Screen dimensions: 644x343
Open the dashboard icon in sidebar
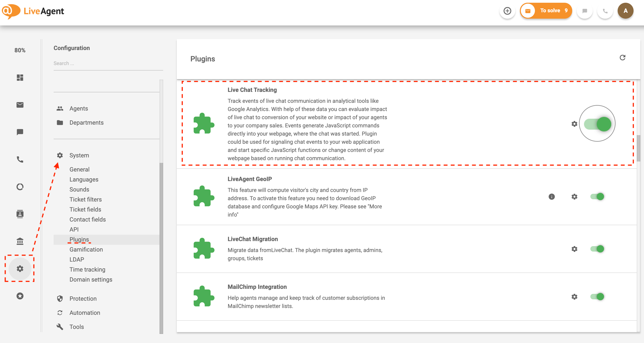tap(20, 78)
